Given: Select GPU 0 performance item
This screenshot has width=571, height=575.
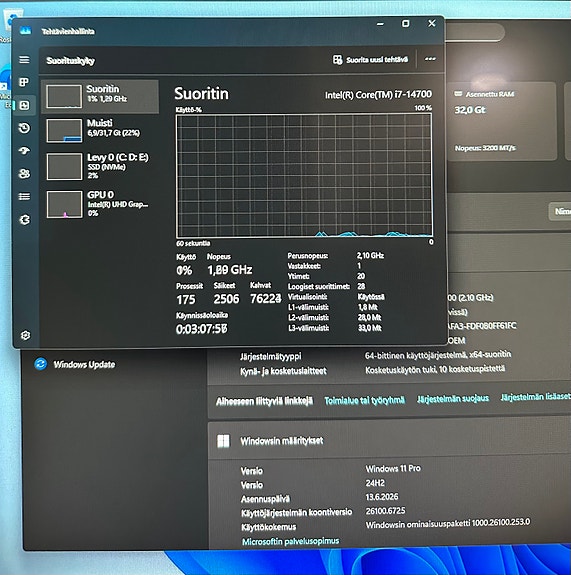Looking at the screenshot, I should pyautogui.click(x=100, y=204).
